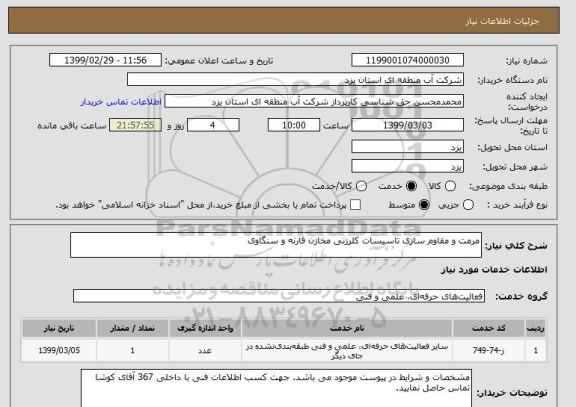The image size is (576, 407).
Task: Click the buyer notes text area
Action: point(276,388)
